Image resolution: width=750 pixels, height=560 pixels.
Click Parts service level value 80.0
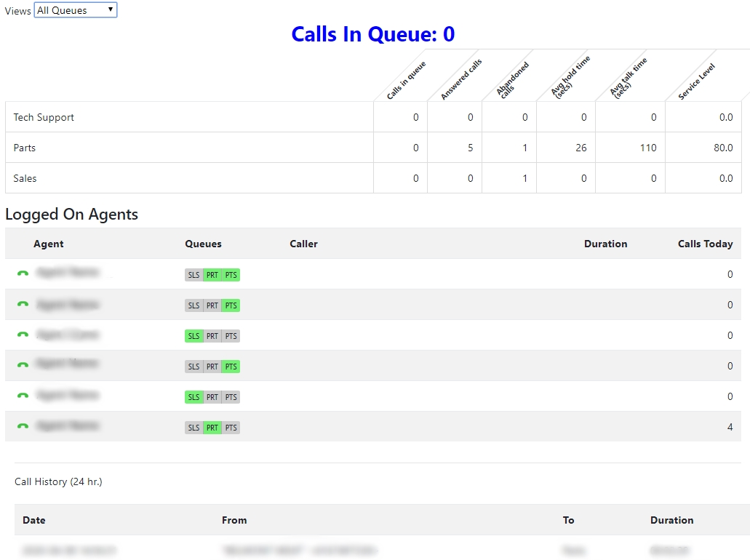click(x=723, y=148)
